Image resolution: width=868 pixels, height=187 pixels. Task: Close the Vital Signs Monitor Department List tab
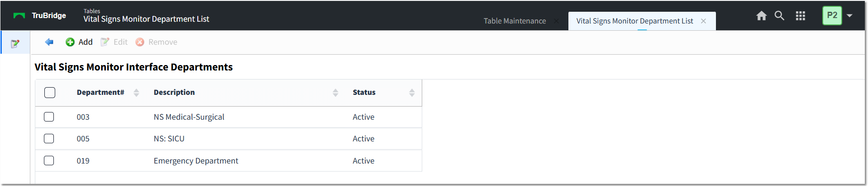703,21
